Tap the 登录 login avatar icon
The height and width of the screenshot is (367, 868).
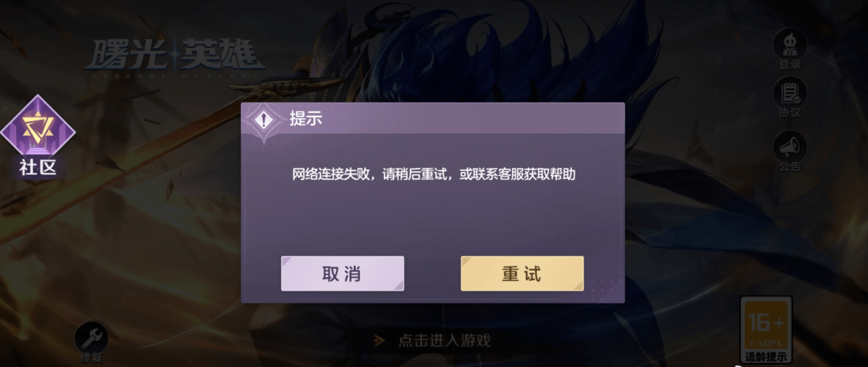790,43
